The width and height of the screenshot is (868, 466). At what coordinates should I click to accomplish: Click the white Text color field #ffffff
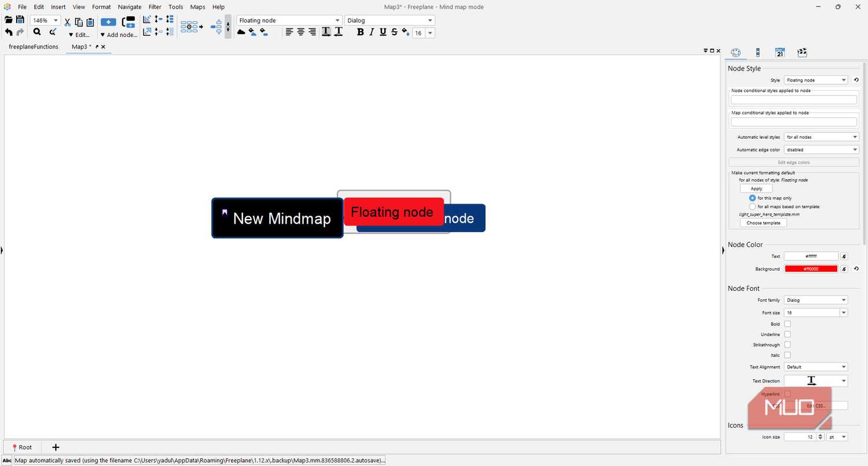[x=811, y=256]
